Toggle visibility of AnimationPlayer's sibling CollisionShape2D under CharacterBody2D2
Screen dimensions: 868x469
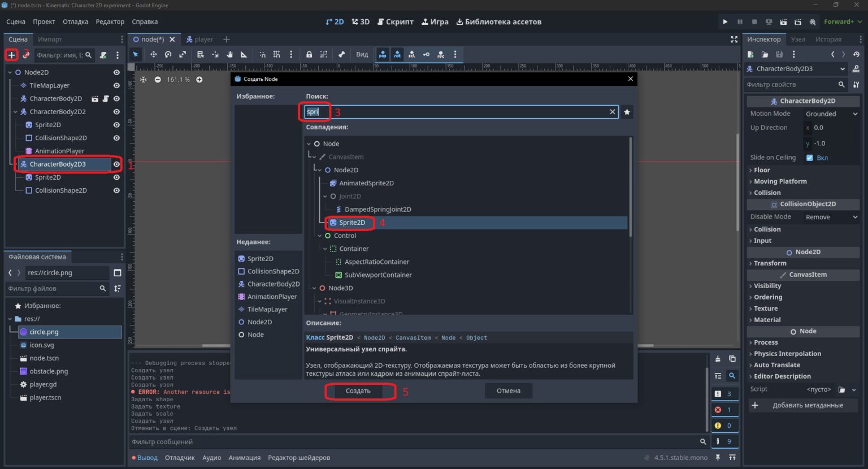(116, 138)
